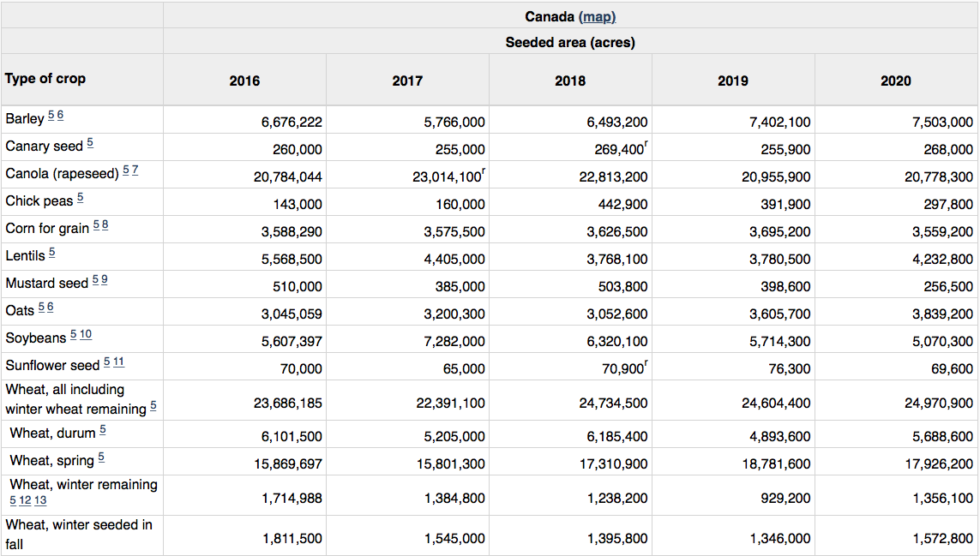Select Chick peas 2018 value 442,900

[x=622, y=204]
